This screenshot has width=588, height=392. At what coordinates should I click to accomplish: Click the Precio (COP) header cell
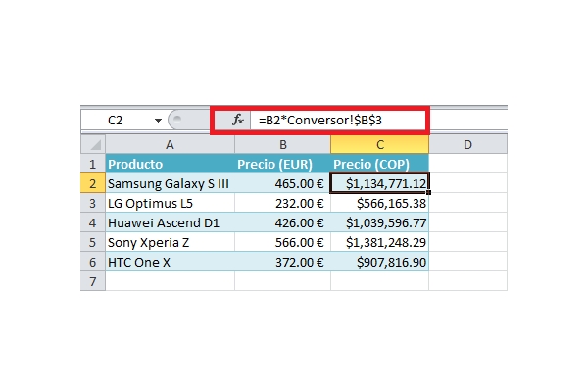point(379,164)
